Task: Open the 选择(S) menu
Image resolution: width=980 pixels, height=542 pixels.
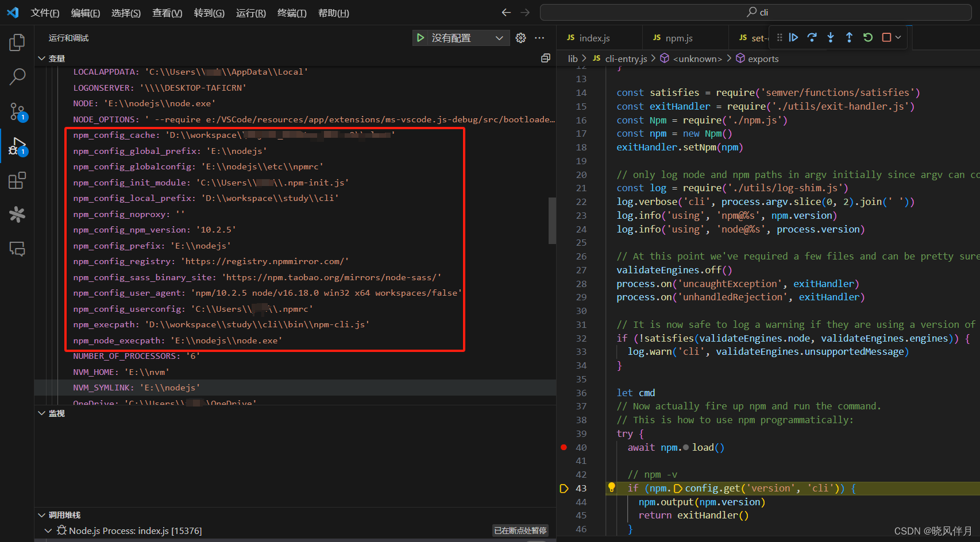Action: 126,13
